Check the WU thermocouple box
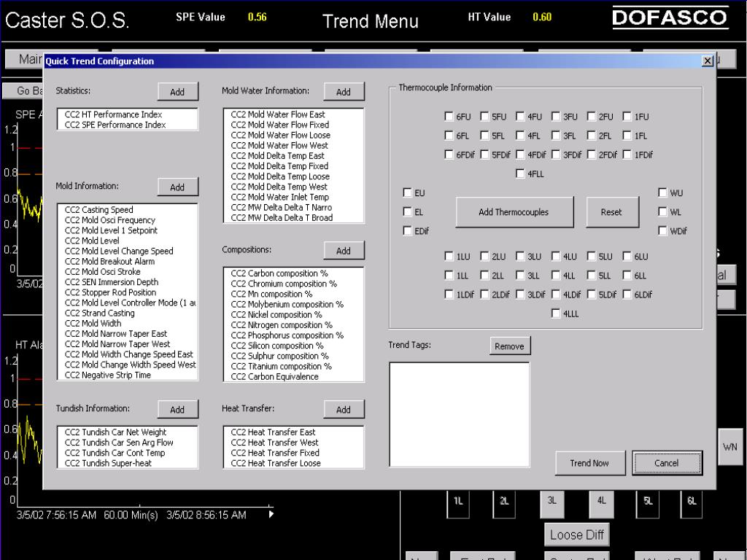The image size is (747, 560). 662,192
